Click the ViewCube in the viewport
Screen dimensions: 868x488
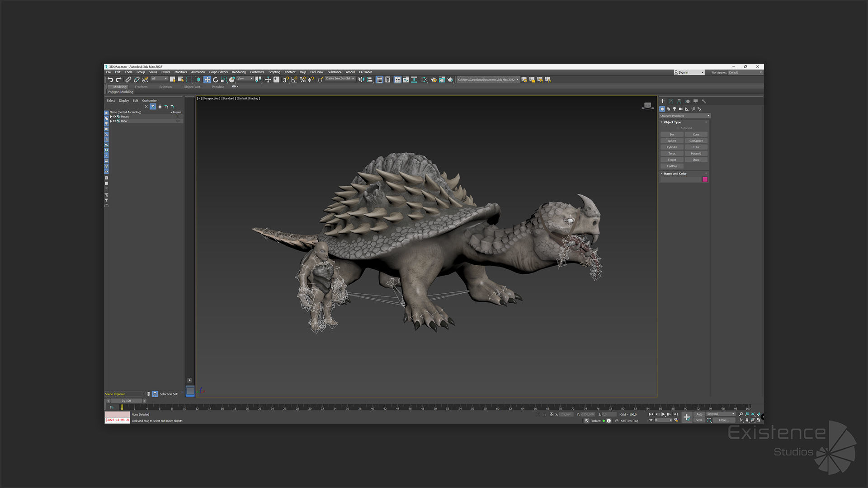pyautogui.click(x=647, y=106)
